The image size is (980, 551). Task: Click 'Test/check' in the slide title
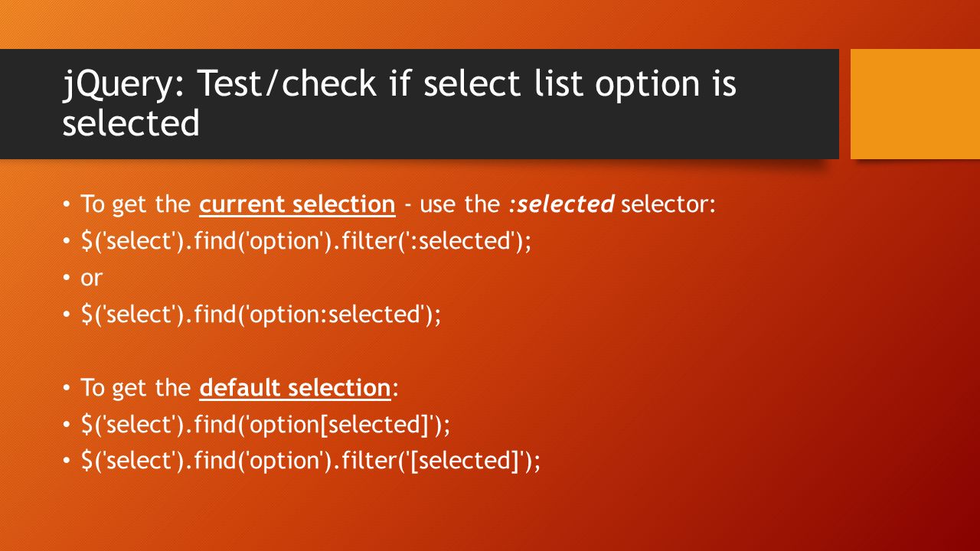coord(288,84)
